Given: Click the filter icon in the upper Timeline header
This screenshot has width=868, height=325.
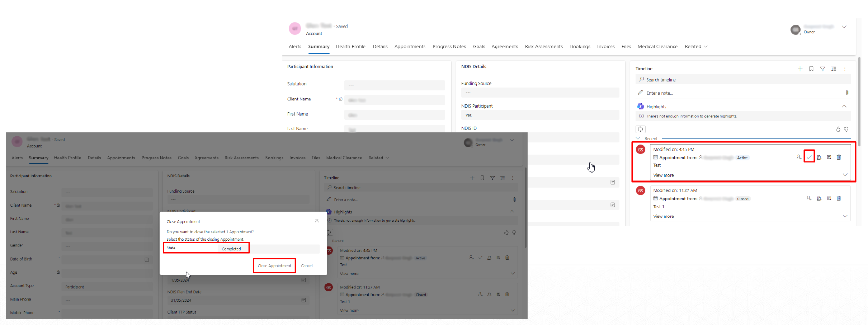Looking at the screenshot, I should tap(822, 69).
